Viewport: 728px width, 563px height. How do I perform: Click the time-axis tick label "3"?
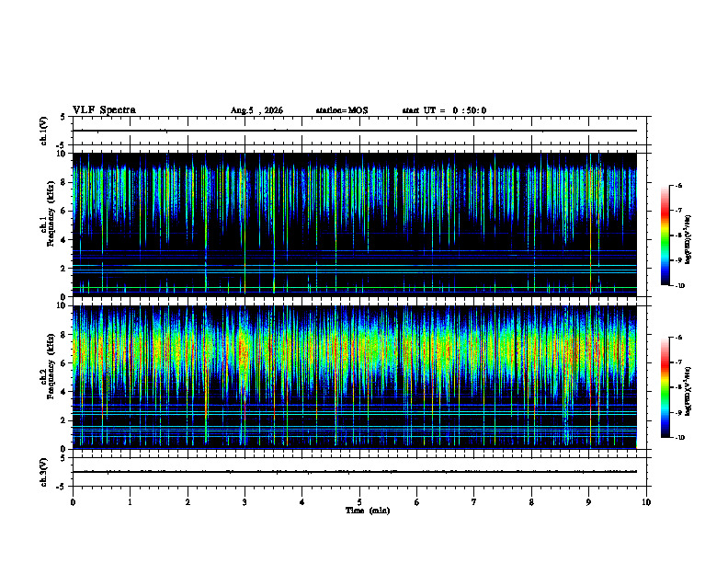click(245, 502)
